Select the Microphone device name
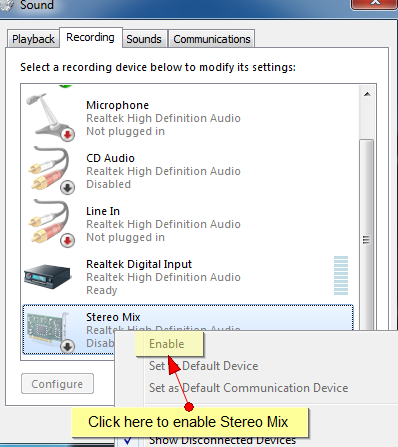The height and width of the screenshot is (447, 398). coord(117,105)
